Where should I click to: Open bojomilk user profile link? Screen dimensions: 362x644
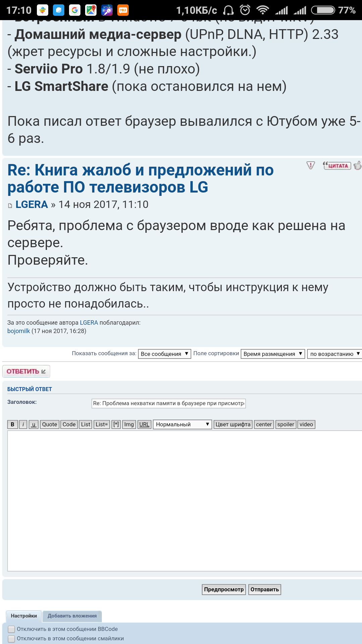click(19, 331)
